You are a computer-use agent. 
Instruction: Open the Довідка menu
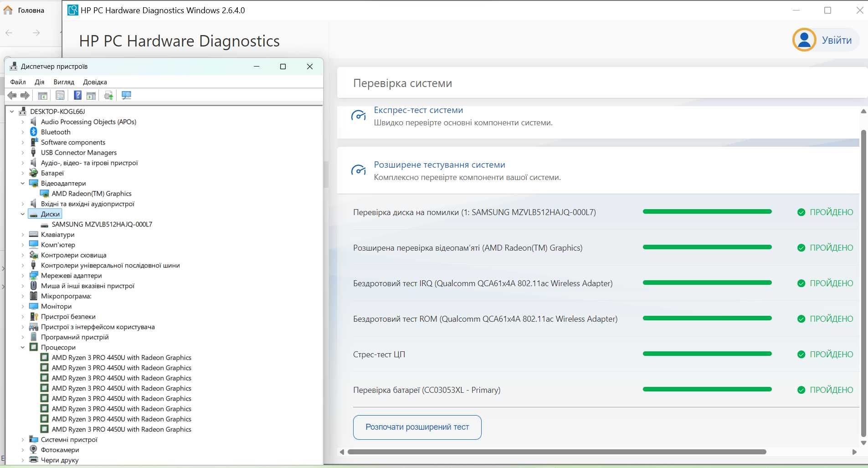pyautogui.click(x=95, y=82)
